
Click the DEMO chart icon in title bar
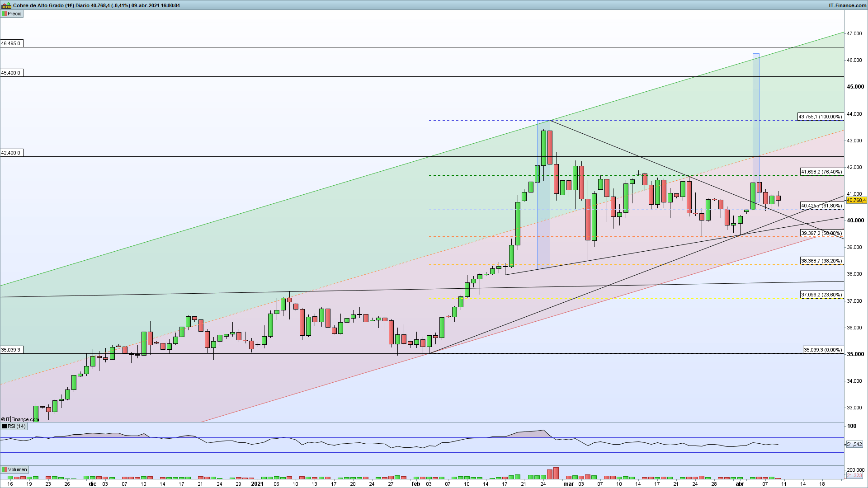6,5
